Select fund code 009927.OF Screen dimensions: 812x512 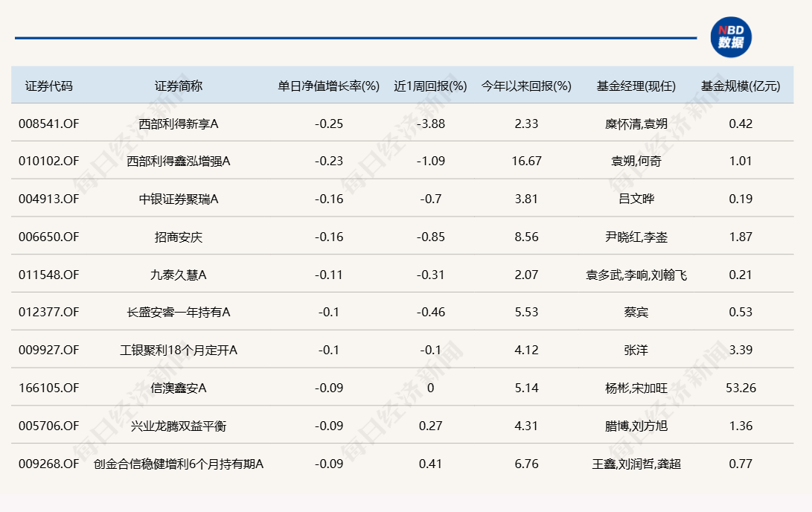pos(48,350)
